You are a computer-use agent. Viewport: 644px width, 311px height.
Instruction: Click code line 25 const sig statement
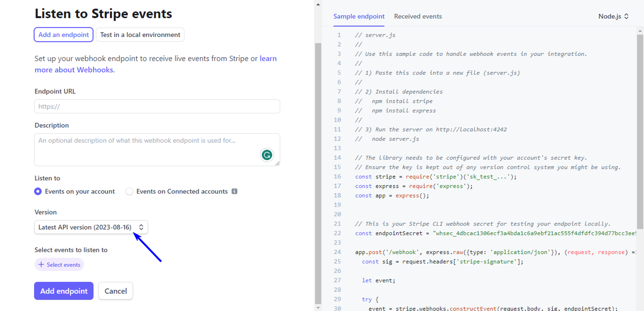point(442,261)
